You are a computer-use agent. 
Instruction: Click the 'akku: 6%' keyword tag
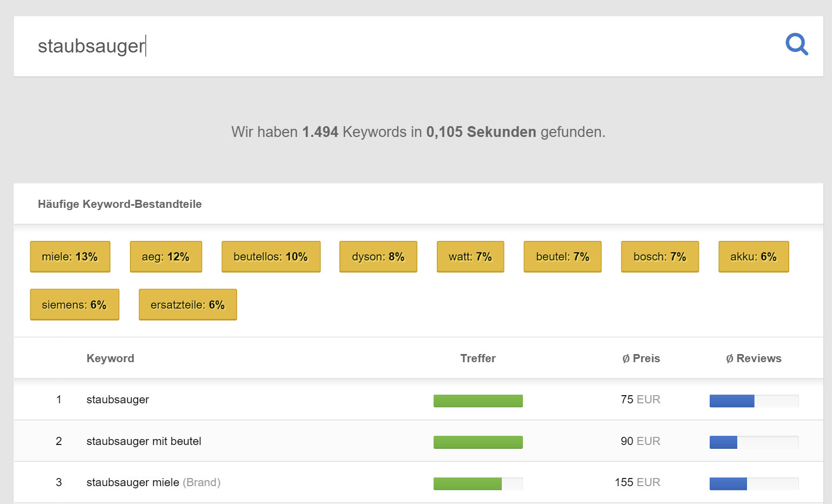click(x=753, y=257)
